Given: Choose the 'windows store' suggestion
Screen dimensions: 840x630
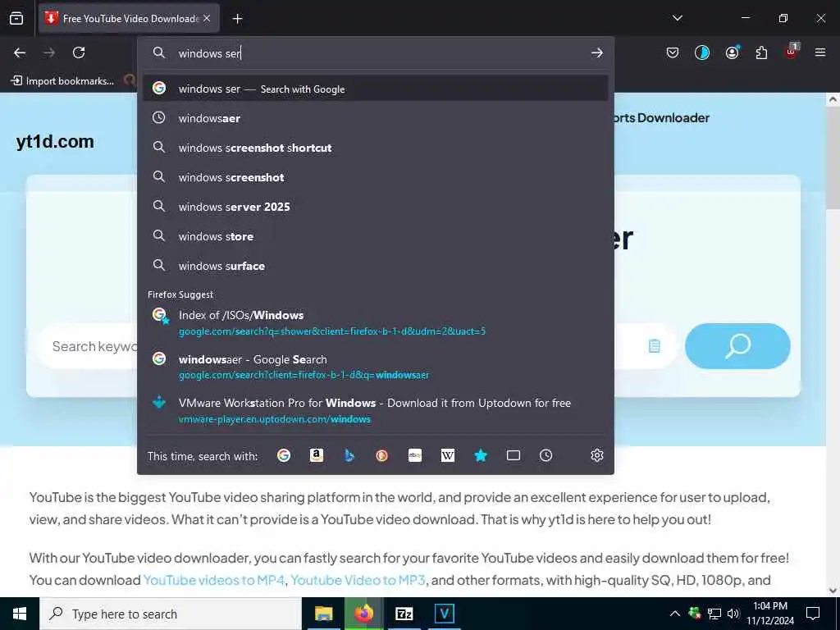Looking at the screenshot, I should tap(376, 236).
